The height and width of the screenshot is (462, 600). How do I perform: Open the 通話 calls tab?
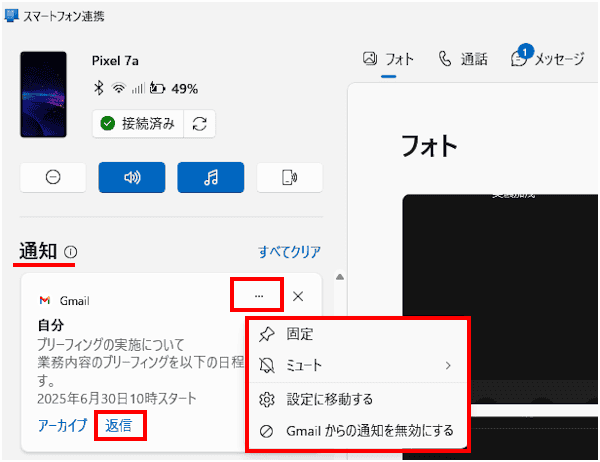463,59
